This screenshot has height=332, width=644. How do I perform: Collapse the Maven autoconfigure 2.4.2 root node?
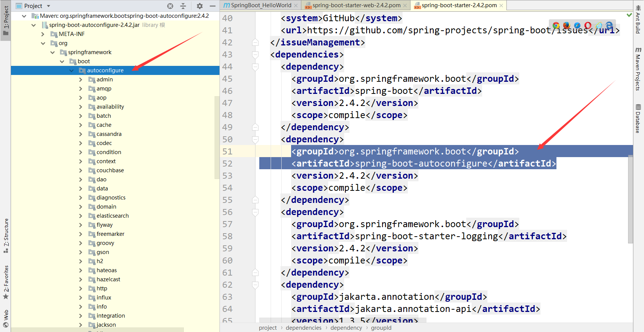point(24,16)
